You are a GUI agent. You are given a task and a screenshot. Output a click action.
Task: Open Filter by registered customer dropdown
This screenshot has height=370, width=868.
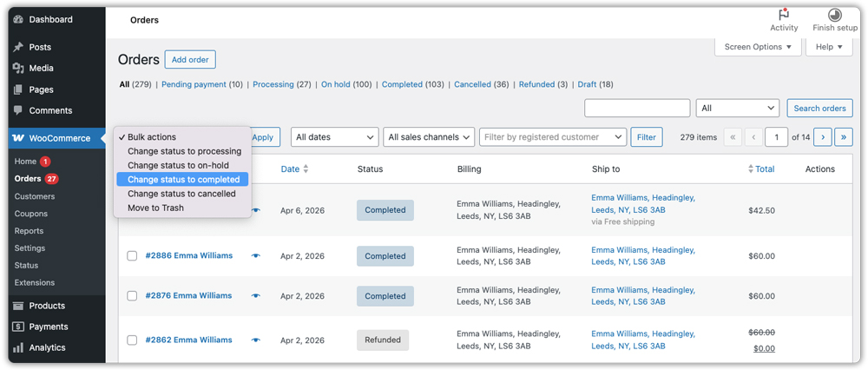point(553,137)
